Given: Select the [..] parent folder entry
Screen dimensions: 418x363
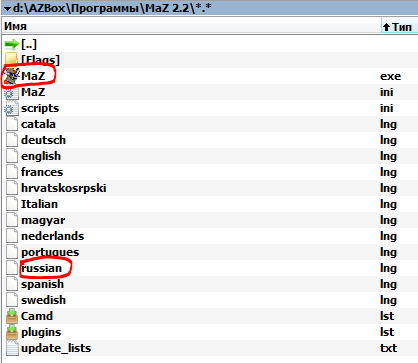Looking at the screenshot, I should coord(29,44).
